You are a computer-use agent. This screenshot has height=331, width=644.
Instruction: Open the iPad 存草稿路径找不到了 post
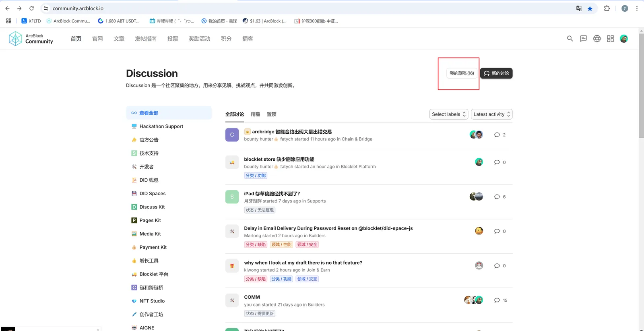272,194
